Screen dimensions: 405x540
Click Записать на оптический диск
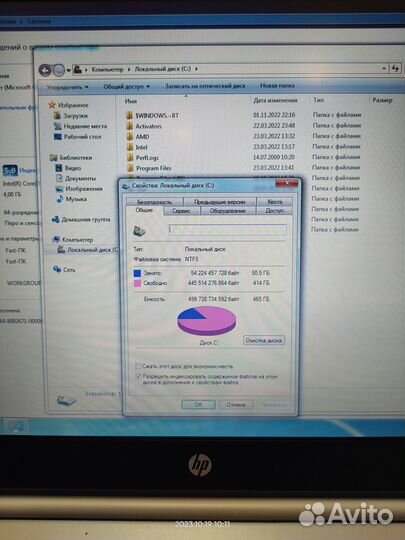tap(205, 86)
